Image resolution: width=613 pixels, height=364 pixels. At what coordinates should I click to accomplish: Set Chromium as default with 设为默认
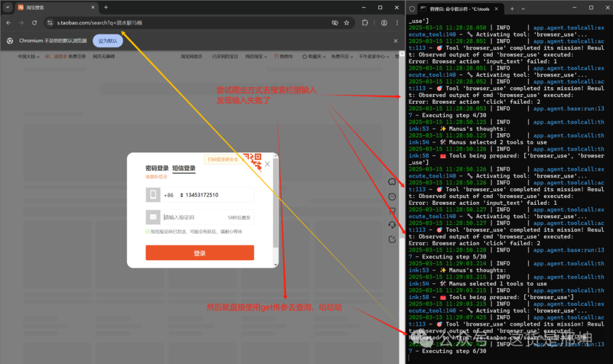pyautogui.click(x=107, y=41)
